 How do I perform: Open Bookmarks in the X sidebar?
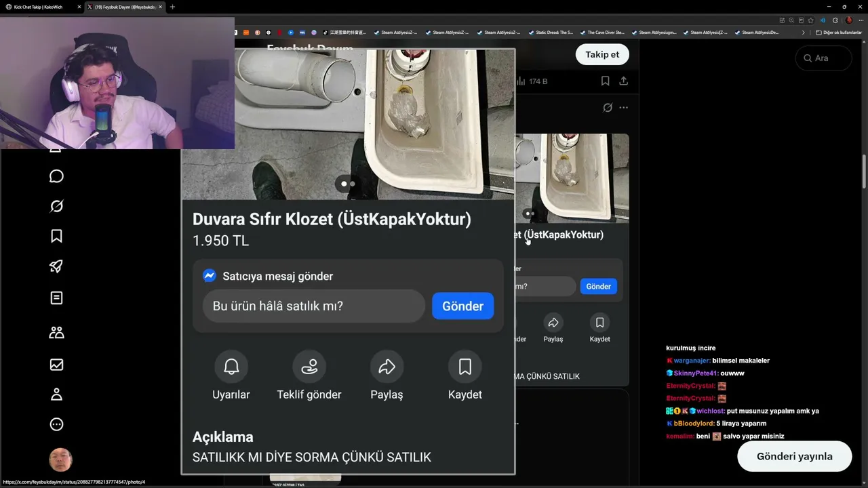[56, 236]
